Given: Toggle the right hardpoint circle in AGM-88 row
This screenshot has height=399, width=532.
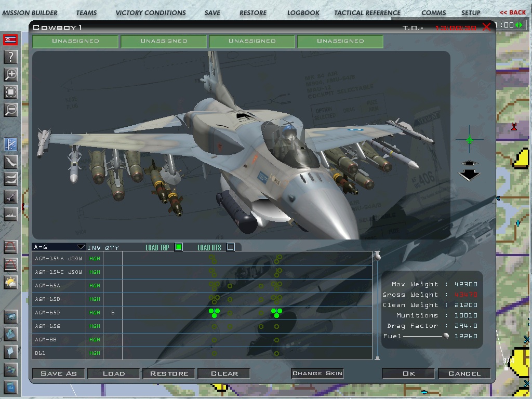Looking at the screenshot, I should pyautogui.click(x=276, y=340).
